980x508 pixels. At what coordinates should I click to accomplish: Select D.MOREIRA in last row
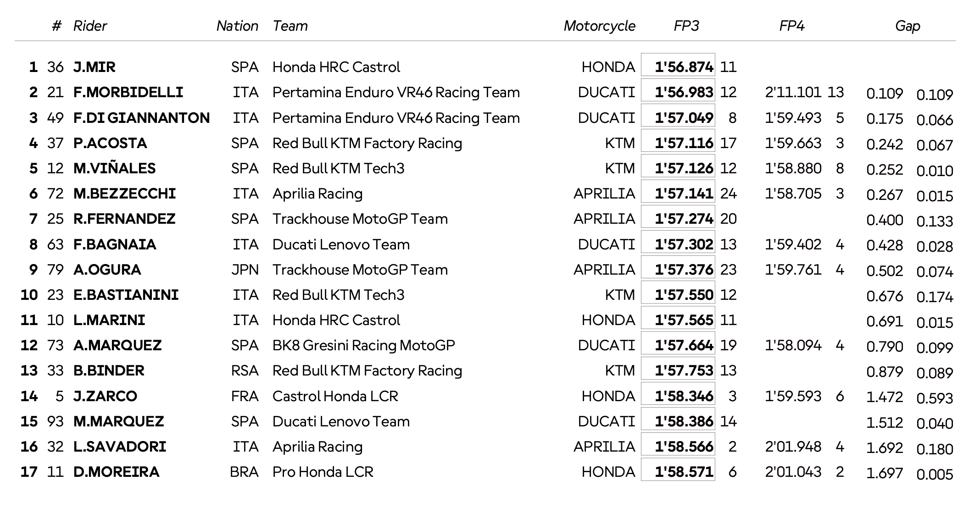pos(117,472)
